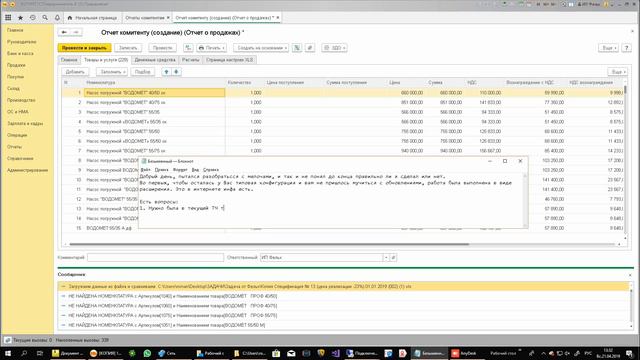The image size is (640, 360).
Task: Switch to Страница настроек XLS tab
Action: tap(229, 60)
